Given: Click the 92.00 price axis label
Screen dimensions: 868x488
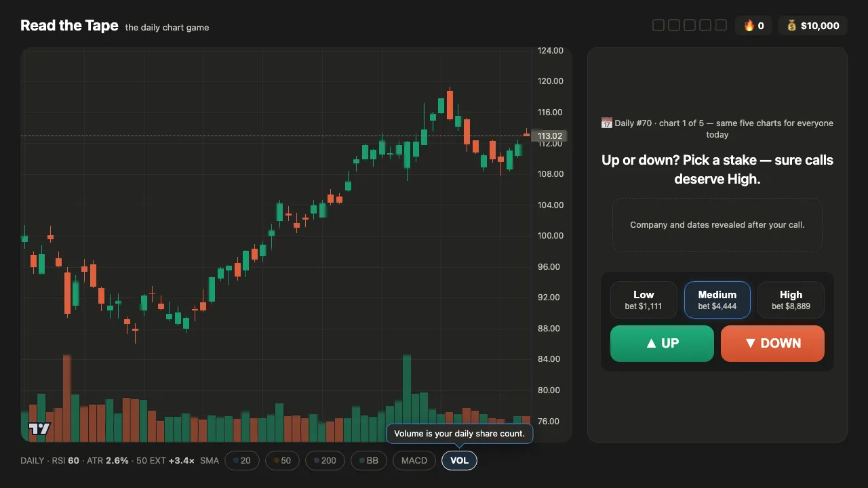Looking at the screenshot, I should pyautogui.click(x=550, y=298).
